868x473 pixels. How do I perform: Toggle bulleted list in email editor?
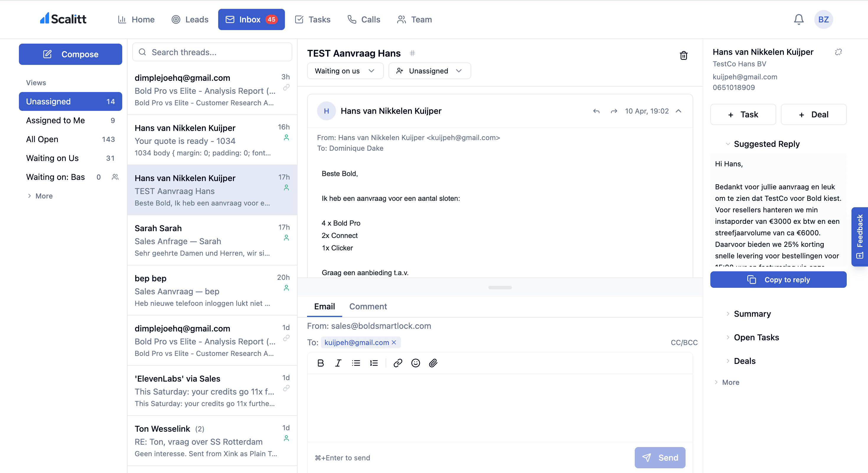click(x=356, y=363)
